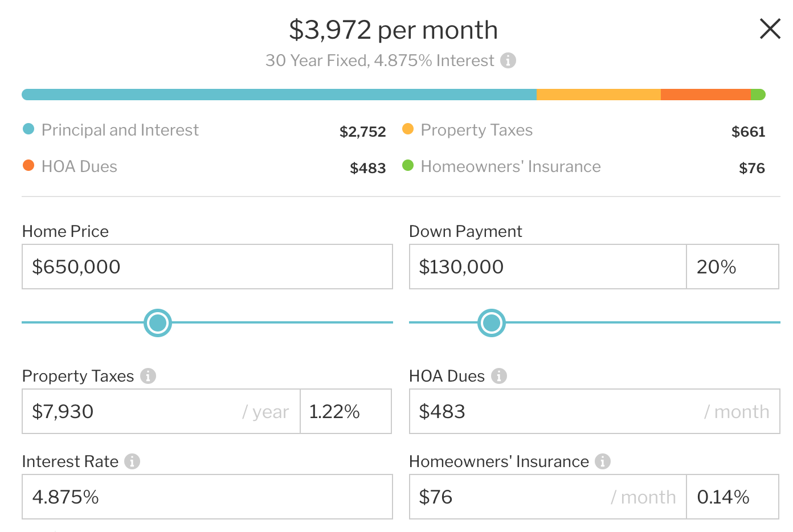Edit the Down Payment $130,000 field

548,267
